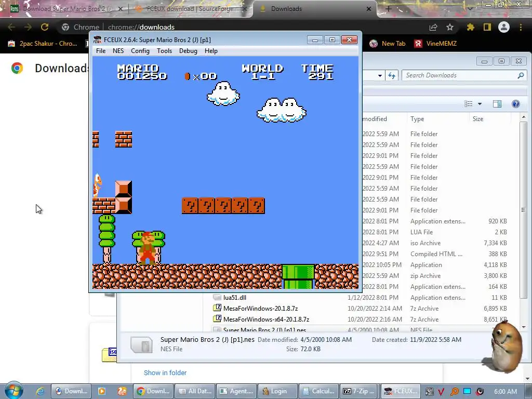Close the Downloads tab in Chrome
Viewport: 532px width, 399px height.
tap(368, 9)
